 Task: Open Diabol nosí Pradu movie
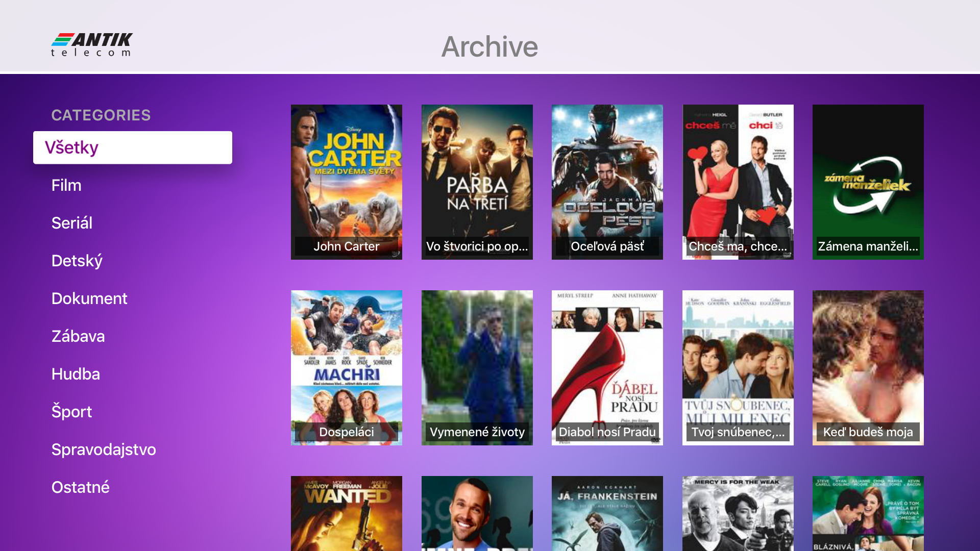click(x=607, y=368)
